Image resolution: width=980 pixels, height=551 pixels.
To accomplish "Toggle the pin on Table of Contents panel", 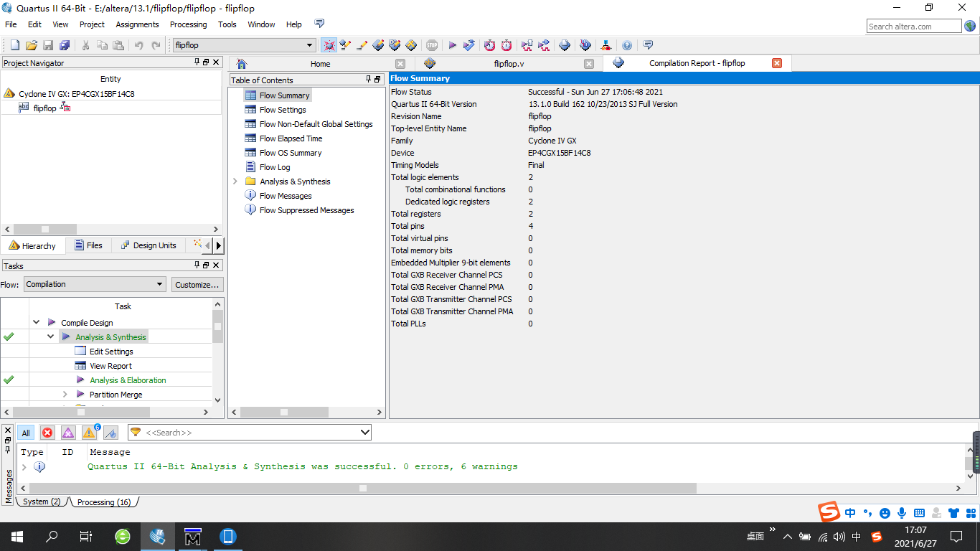I will click(x=369, y=80).
